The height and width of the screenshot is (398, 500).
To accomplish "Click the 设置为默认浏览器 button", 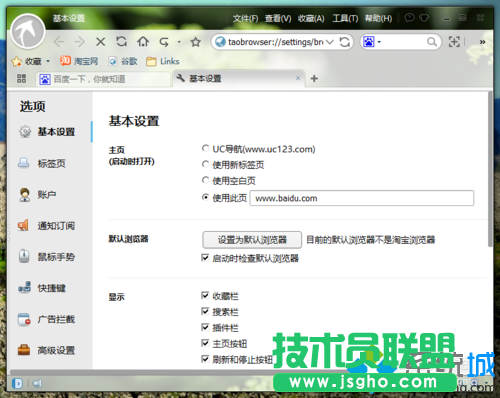I will click(x=252, y=240).
